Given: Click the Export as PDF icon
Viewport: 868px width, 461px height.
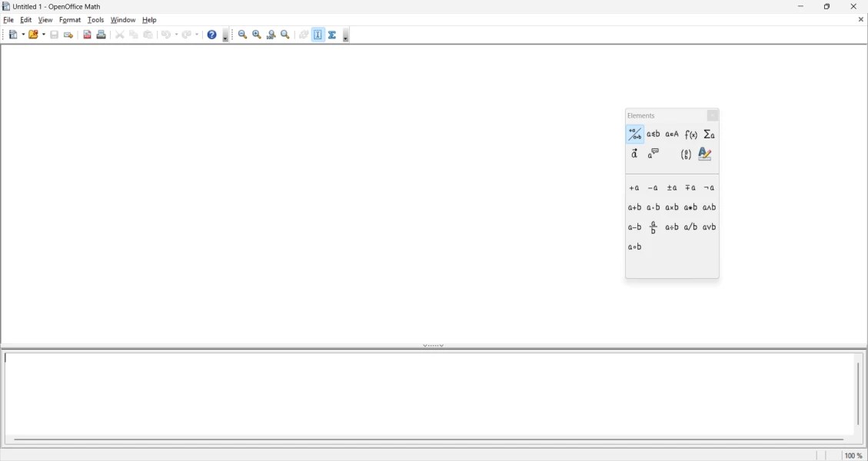Looking at the screenshot, I should click(x=87, y=35).
